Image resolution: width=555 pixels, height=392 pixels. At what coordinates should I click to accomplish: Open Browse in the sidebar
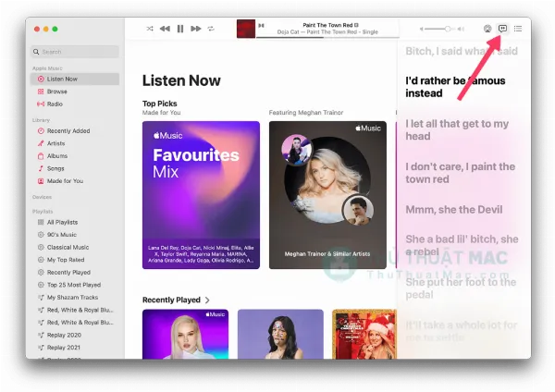click(56, 92)
